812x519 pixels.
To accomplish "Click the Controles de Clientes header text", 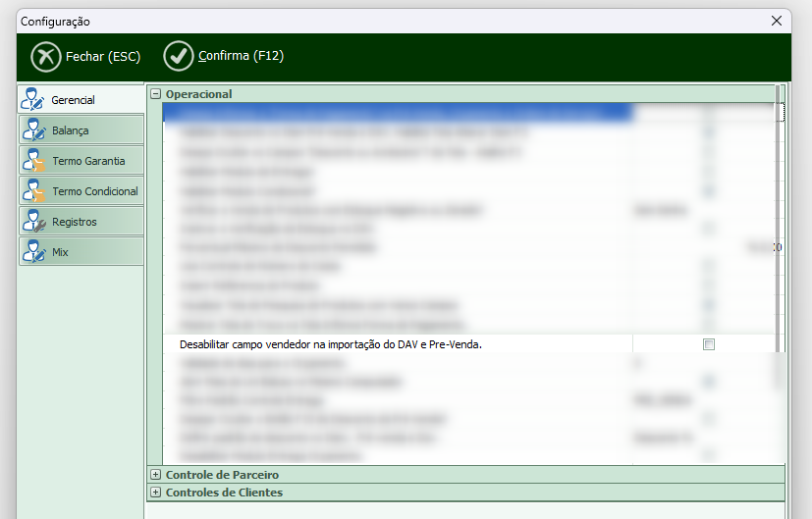I will coord(224,493).
